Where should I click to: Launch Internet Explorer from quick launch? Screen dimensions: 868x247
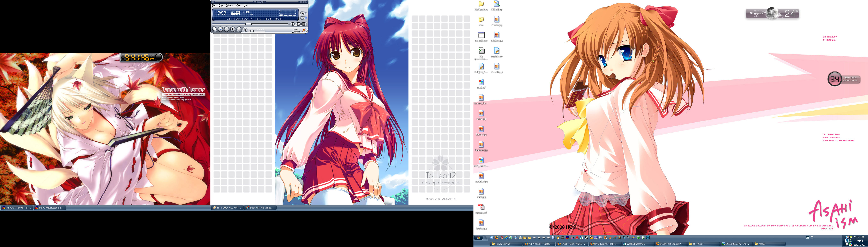pos(506,238)
